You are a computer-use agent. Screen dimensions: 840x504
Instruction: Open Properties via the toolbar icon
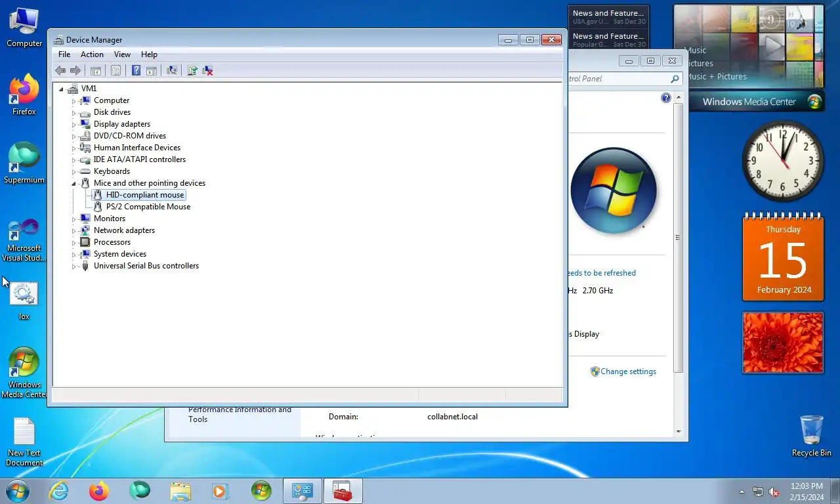(x=115, y=70)
